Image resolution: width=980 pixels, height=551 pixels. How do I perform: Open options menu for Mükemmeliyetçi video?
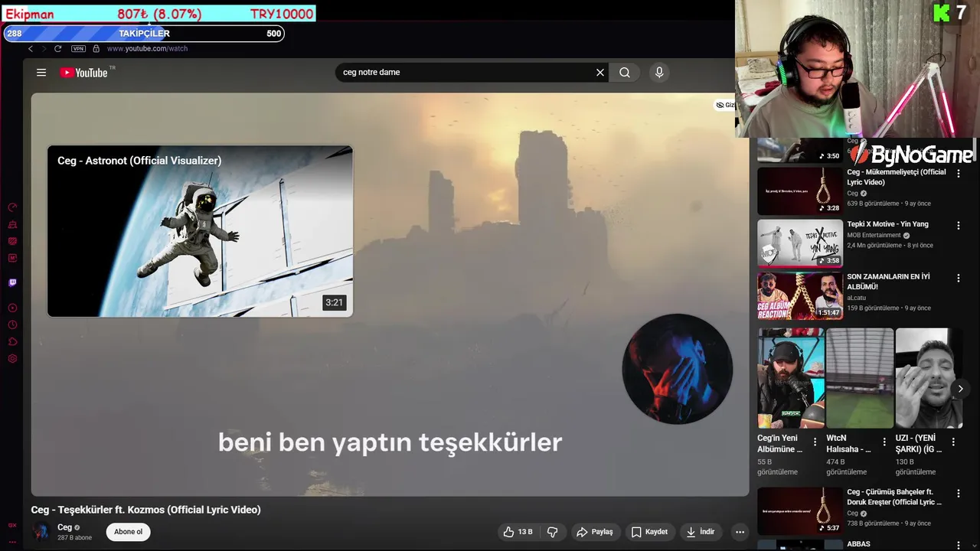[958, 174]
